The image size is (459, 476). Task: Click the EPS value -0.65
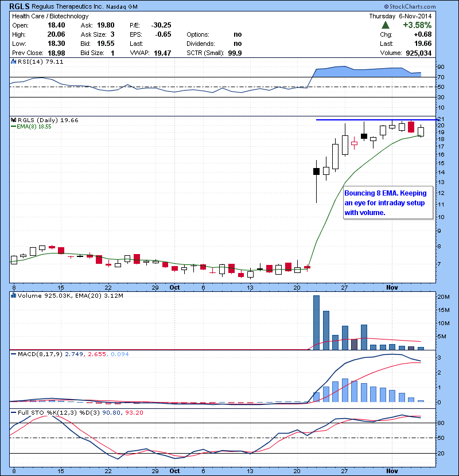(163, 34)
